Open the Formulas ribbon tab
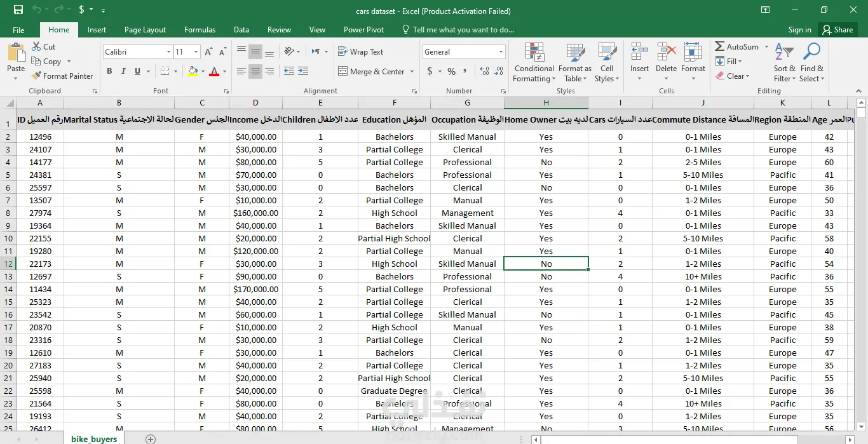868x444 pixels. tap(200, 30)
